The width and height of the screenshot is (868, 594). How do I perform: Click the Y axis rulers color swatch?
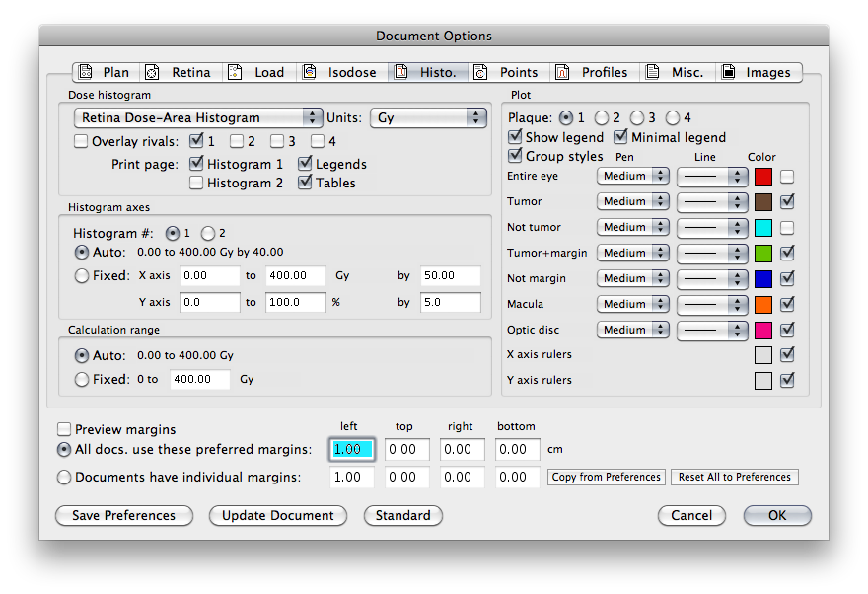pyautogui.click(x=763, y=380)
